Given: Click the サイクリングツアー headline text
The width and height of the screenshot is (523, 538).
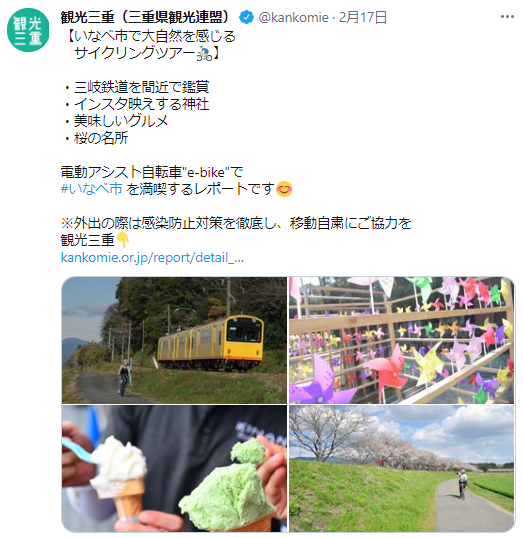Looking at the screenshot, I should [135, 54].
